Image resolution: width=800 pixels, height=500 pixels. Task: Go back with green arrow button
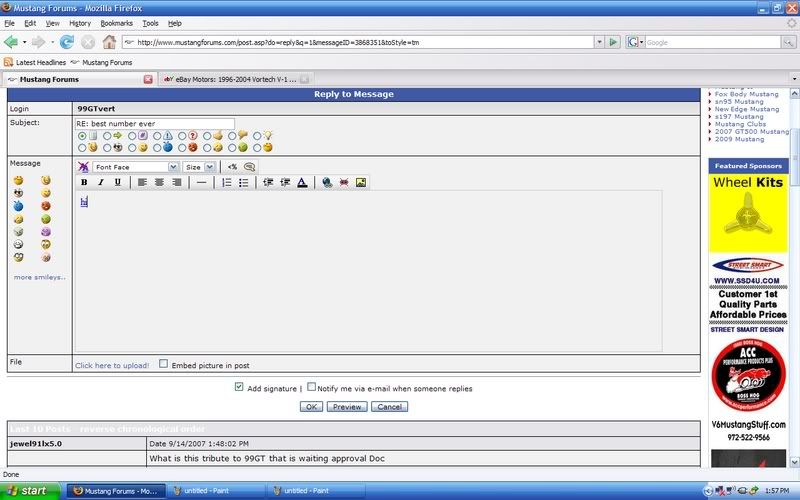(x=11, y=42)
